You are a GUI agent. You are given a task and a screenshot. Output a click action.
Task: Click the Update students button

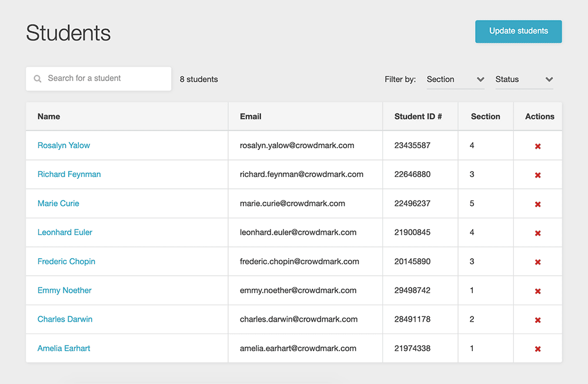coord(518,31)
